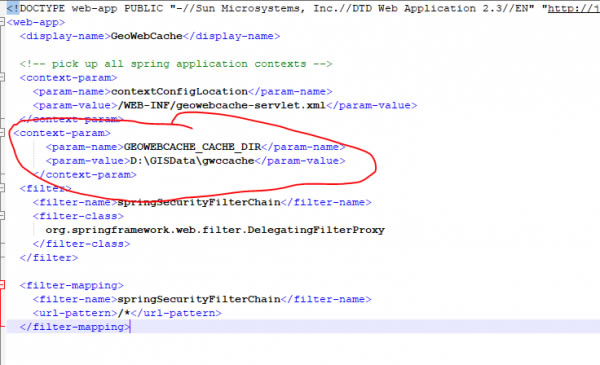Screen dimensions: 600x365
Task: Collapse the red filter-mapping fold marker
Action: [2, 285]
